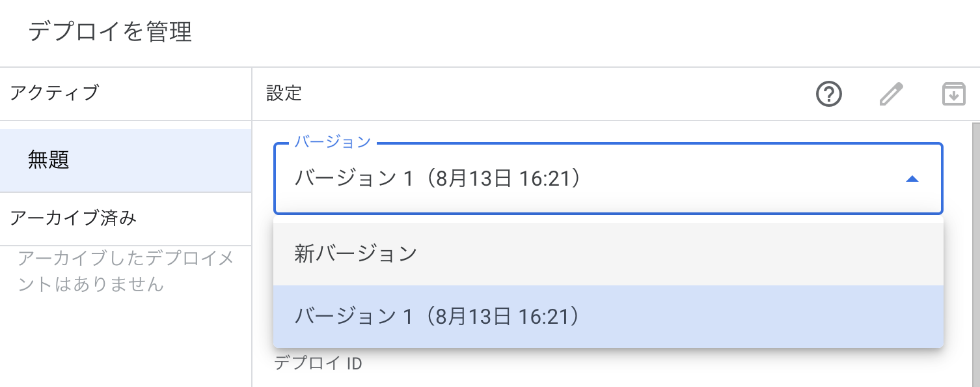
Task: Click the small blue バージョン floating label
Action: (x=333, y=142)
